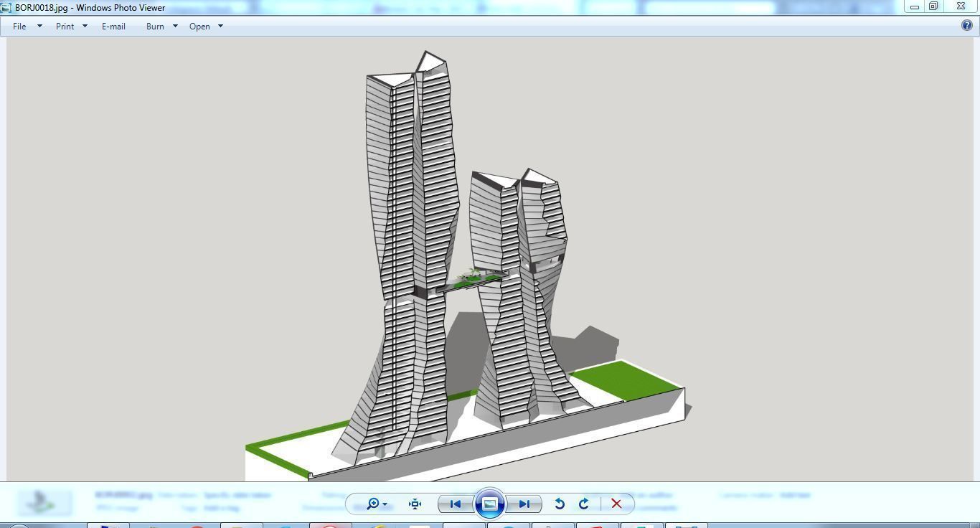Expand the Open dropdown menu
The image size is (980, 528).
point(206,26)
